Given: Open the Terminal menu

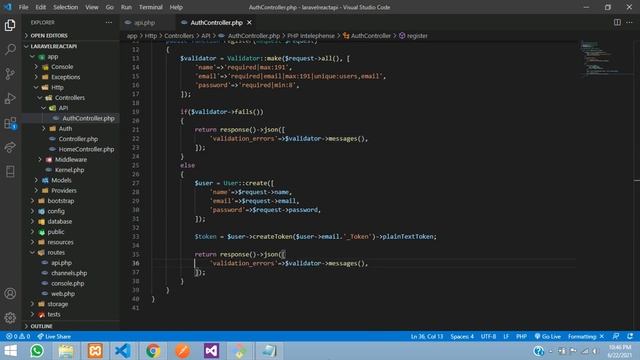Looking at the screenshot, I should click(151, 7).
